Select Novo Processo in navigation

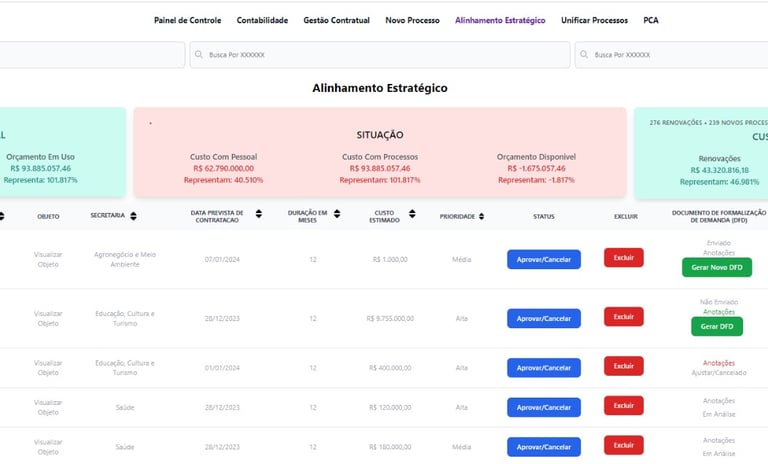(x=412, y=20)
